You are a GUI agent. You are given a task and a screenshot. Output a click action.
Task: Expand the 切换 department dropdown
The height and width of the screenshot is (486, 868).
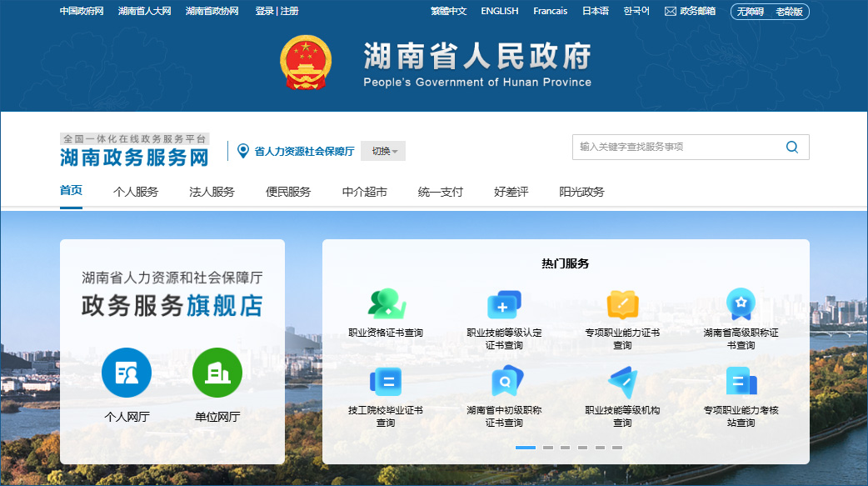(x=383, y=151)
